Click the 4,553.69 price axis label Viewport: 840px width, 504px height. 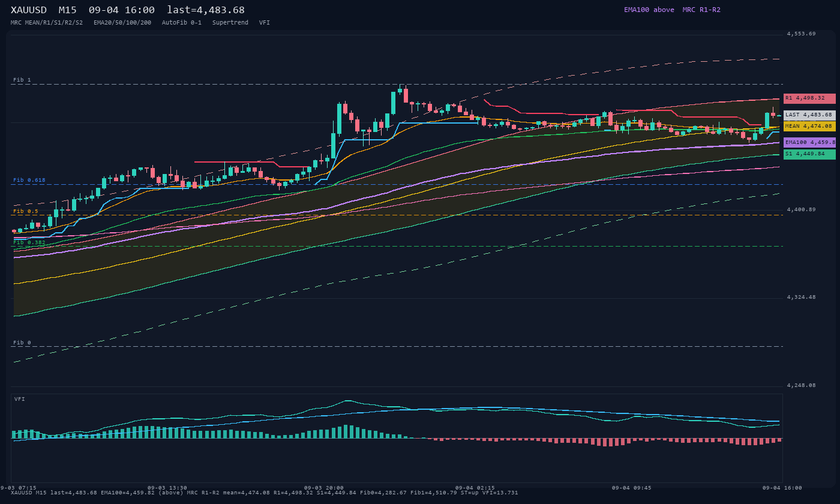click(802, 34)
